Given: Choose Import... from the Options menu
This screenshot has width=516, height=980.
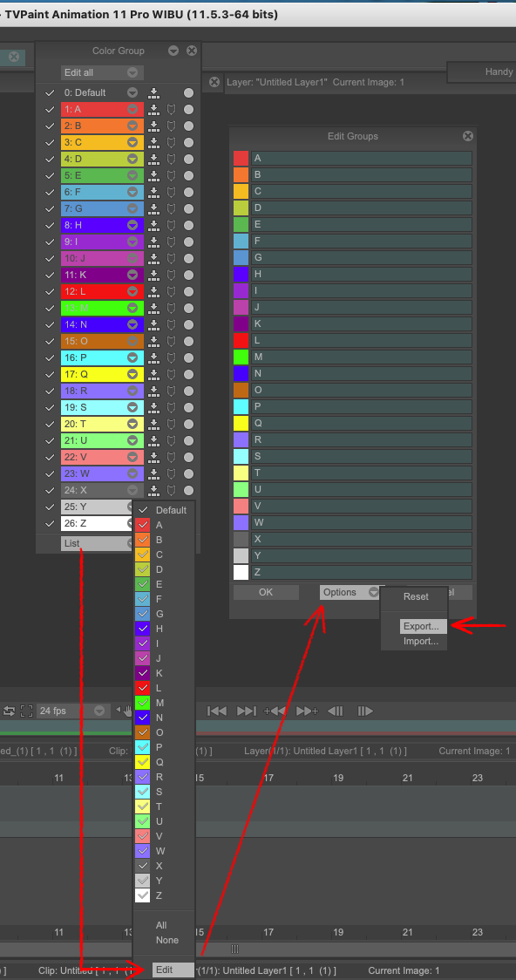Looking at the screenshot, I should click(x=420, y=641).
